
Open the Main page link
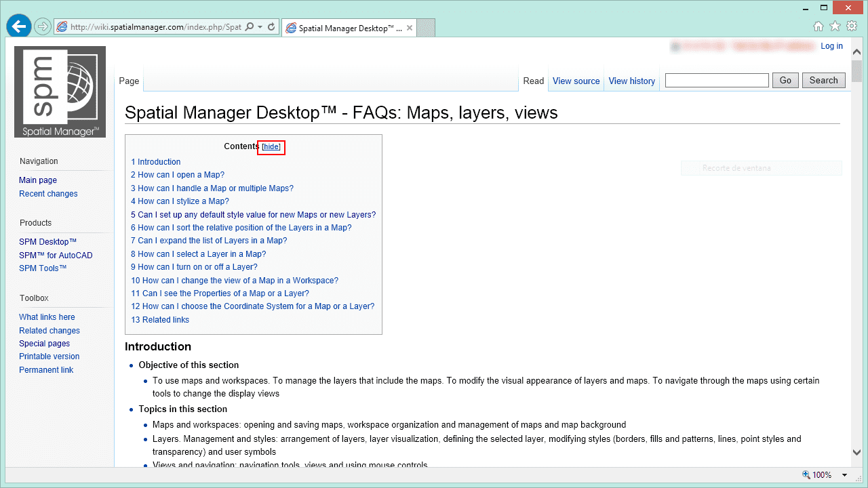pyautogui.click(x=38, y=180)
